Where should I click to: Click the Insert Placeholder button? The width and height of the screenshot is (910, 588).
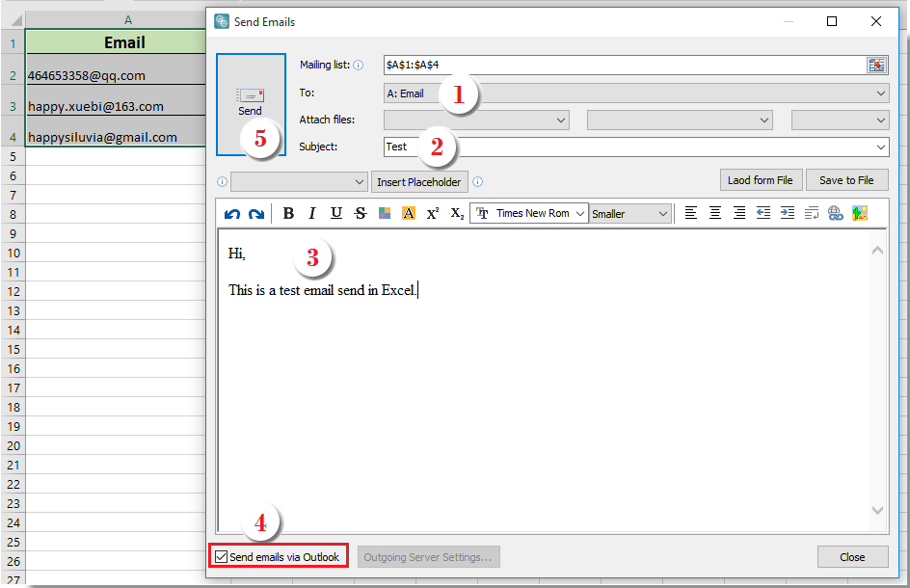point(419,181)
